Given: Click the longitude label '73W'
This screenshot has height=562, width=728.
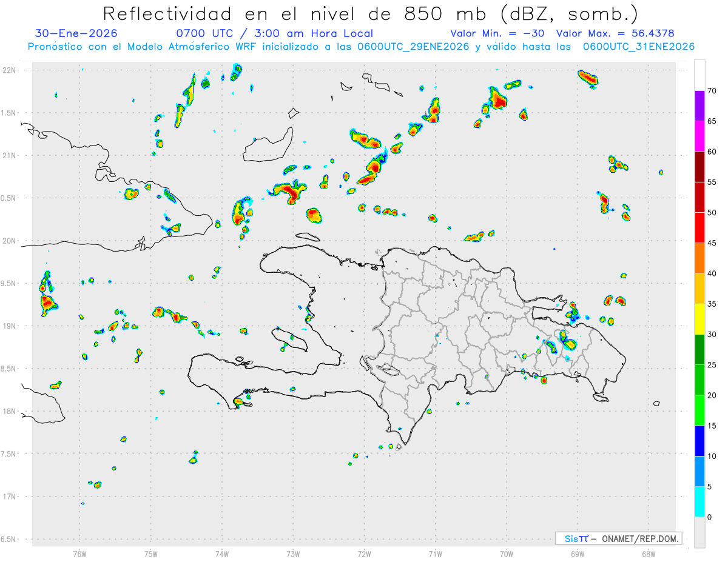Looking at the screenshot, I should tap(293, 554).
